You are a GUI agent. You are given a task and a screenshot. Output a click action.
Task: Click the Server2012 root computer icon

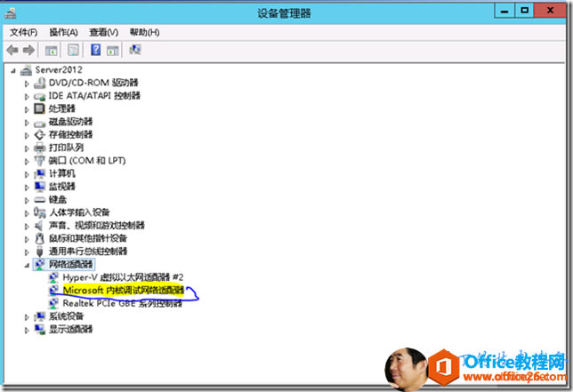[26, 70]
